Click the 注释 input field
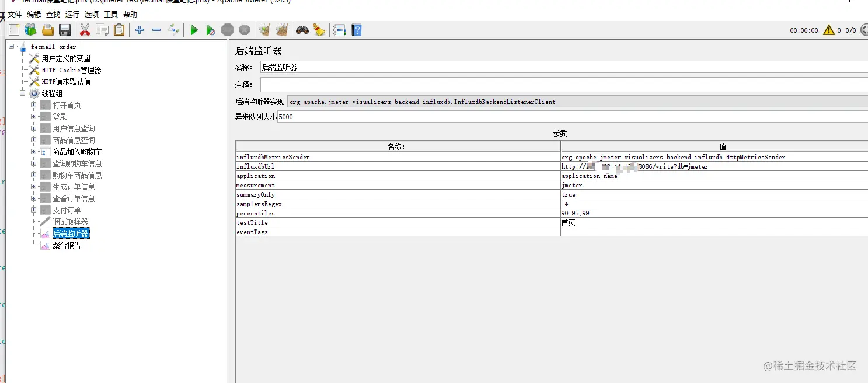868x383 pixels. tap(564, 85)
